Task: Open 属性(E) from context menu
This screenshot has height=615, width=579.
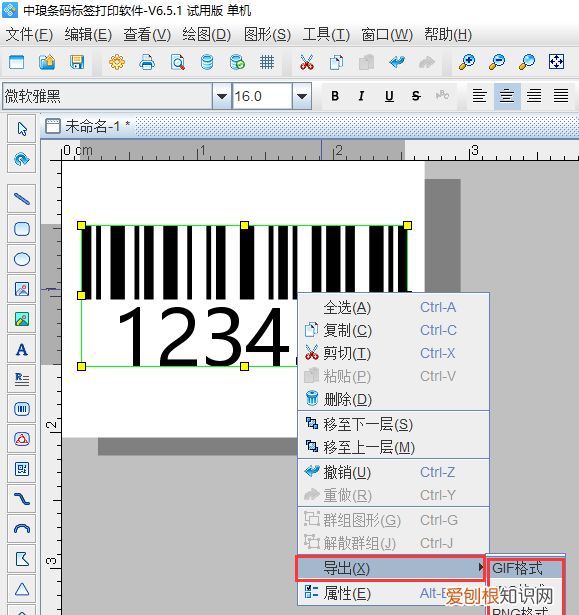Action: coord(394,593)
